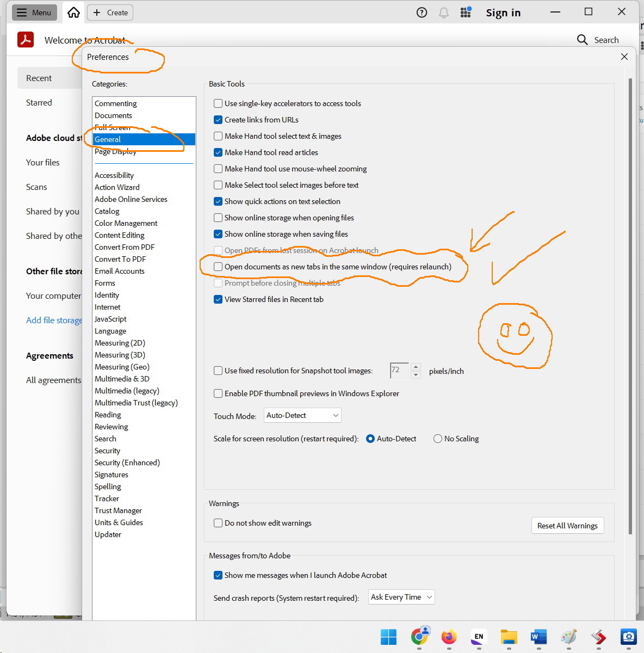Viewport: 644px width, 653px height.
Task: Switch to the Starred section
Action: [39, 102]
